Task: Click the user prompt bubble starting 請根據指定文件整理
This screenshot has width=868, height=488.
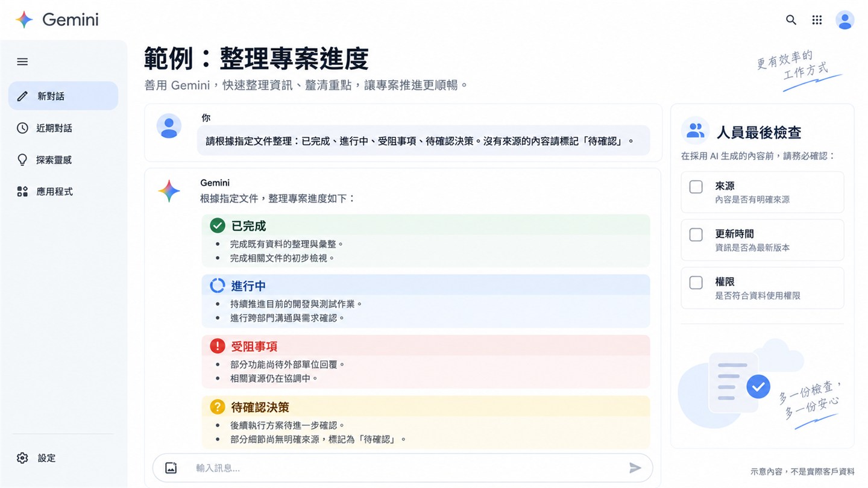Action: pyautogui.click(x=424, y=141)
